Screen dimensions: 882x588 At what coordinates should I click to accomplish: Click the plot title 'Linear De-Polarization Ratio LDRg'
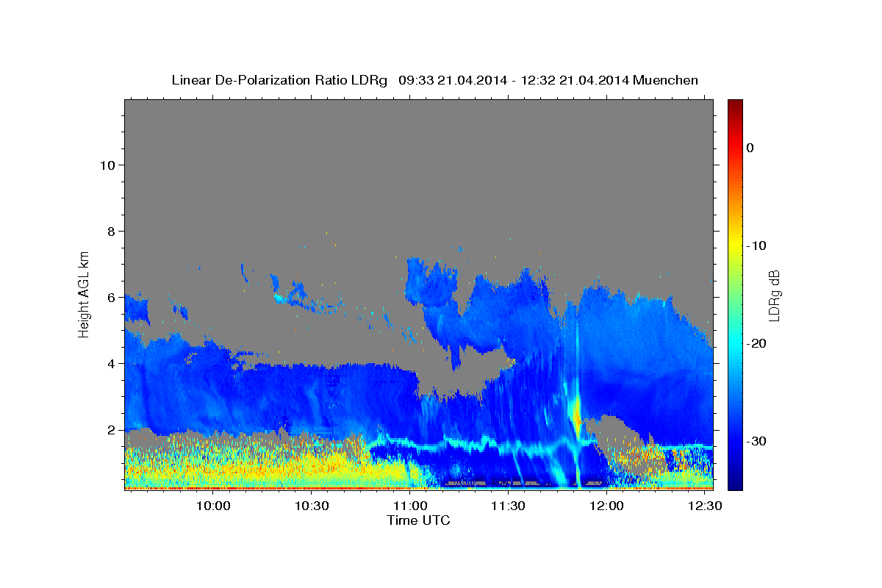[279, 80]
